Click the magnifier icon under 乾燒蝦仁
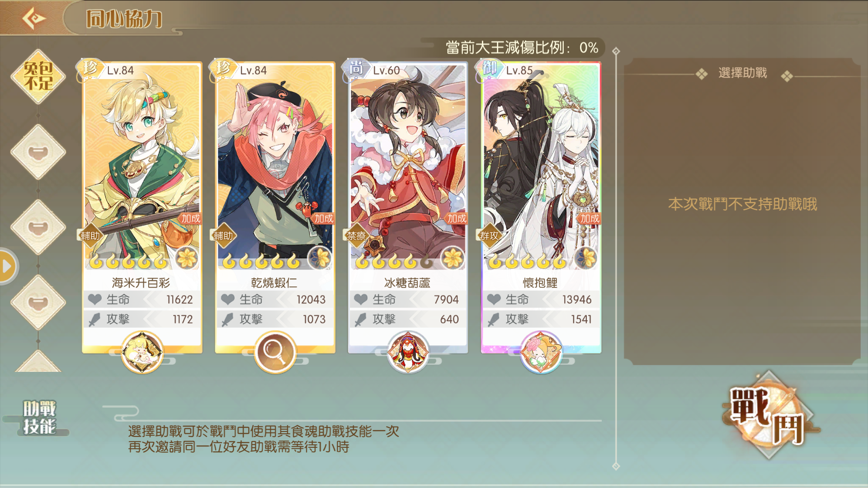Viewport: 868px width, 488px height. [275, 352]
